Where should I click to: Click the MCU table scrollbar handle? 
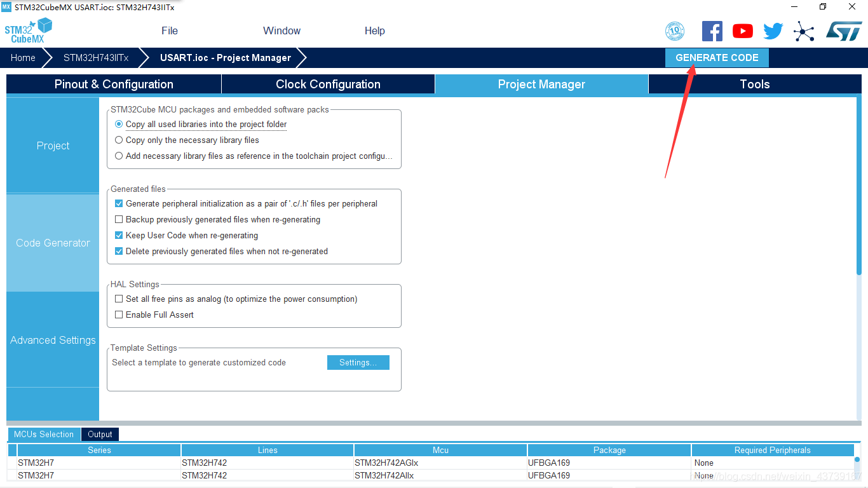pyautogui.click(x=857, y=459)
